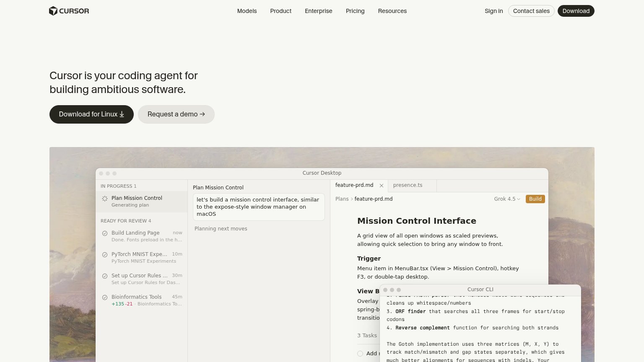644x362 pixels.
Task: Click the +135 -21 diff stats
Action: click(122, 304)
